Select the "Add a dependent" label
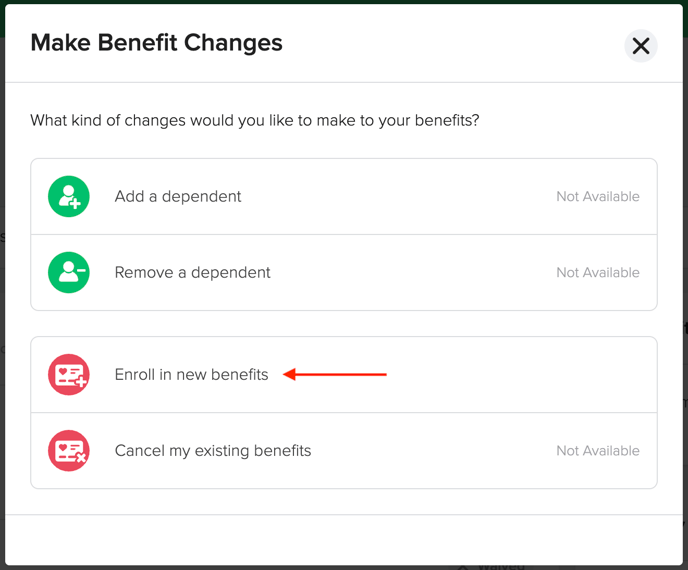Image resolution: width=688 pixels, height=570 pixels. pyautogui.click(x=178, y=196)
